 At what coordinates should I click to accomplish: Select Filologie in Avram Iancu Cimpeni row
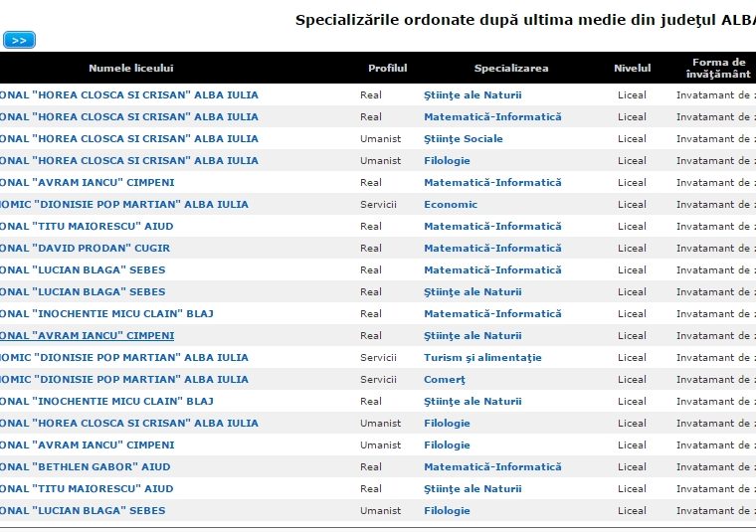pos(447,445)
